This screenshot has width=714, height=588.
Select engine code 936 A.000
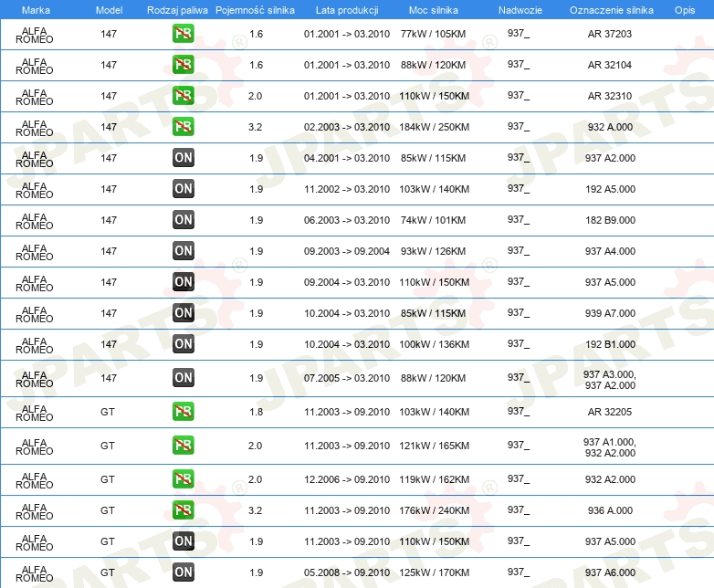(610, 510)
